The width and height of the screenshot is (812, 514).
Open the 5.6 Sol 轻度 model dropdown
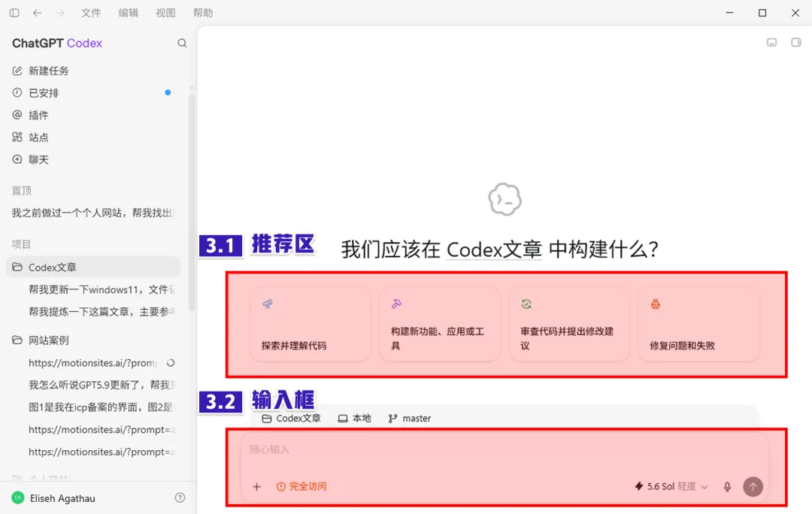tap(671, 486)
